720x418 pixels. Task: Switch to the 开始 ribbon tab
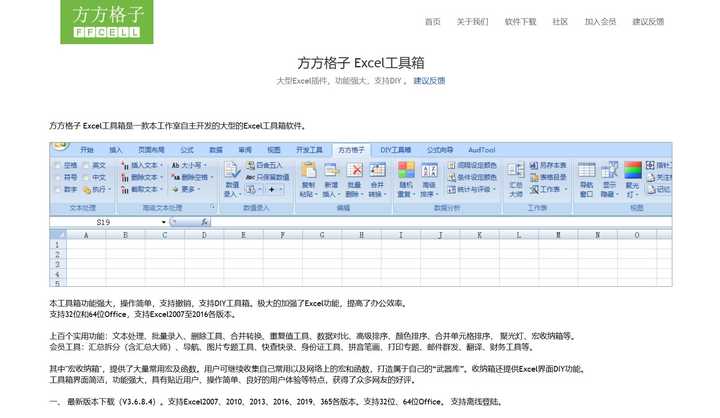coord(86,150)
